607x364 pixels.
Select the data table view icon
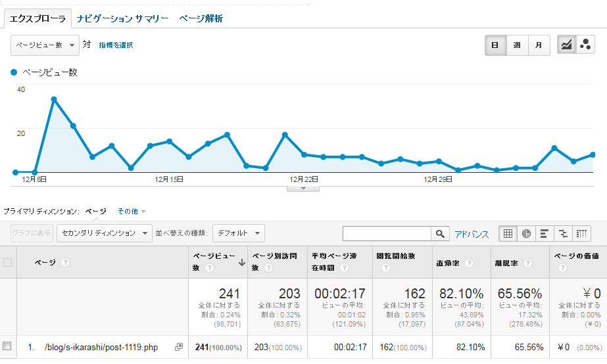(508, 233)
